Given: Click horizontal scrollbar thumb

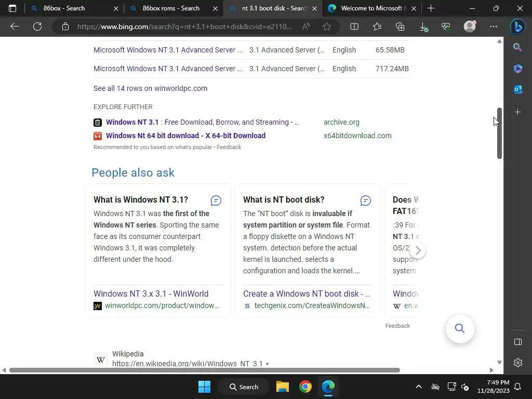Looking at the screenshot, I should (205, 370).
